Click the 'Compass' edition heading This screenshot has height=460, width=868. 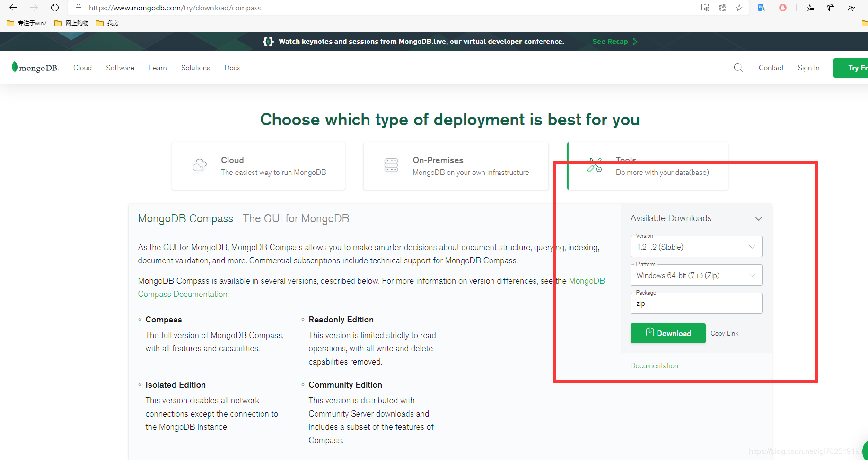click(x=164, y=320)
